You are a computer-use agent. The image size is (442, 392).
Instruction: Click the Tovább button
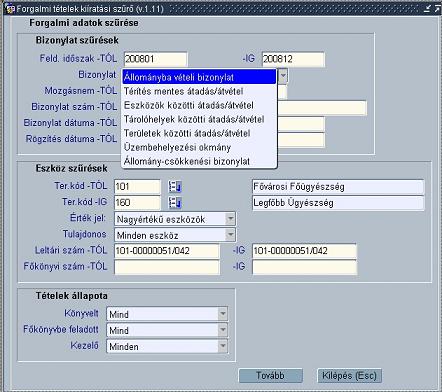270,376
